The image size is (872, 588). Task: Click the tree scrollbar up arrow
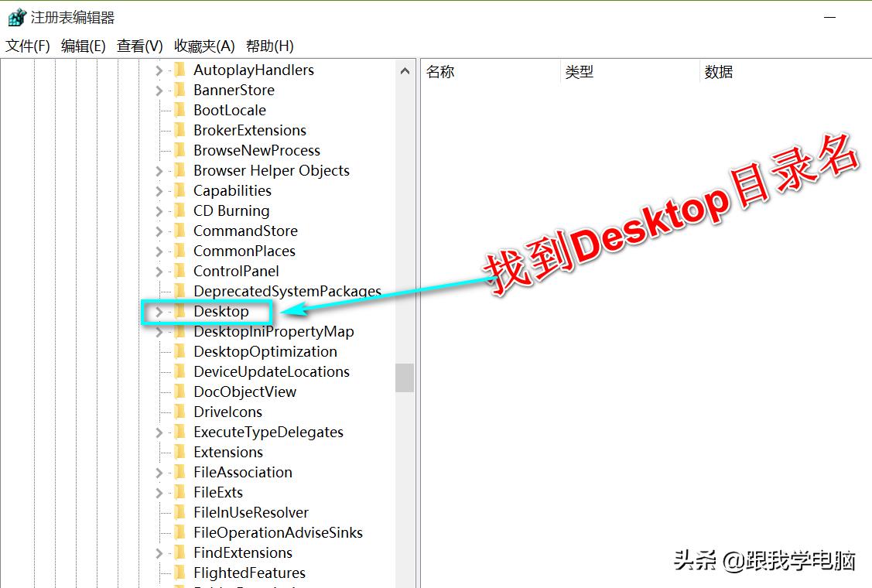[x=405, y=70]
